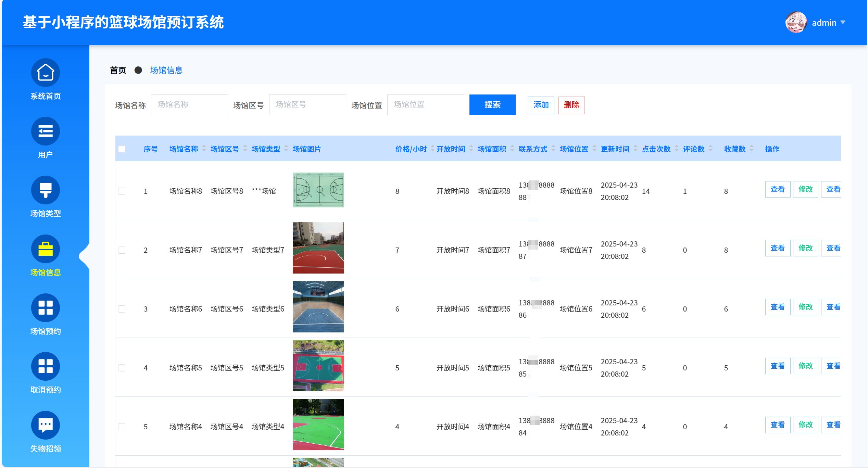The height and width of the screenshot is (468, 868).
Task: Click the 序号 column header
Action: pyautogui.click(x=151, y=149)
